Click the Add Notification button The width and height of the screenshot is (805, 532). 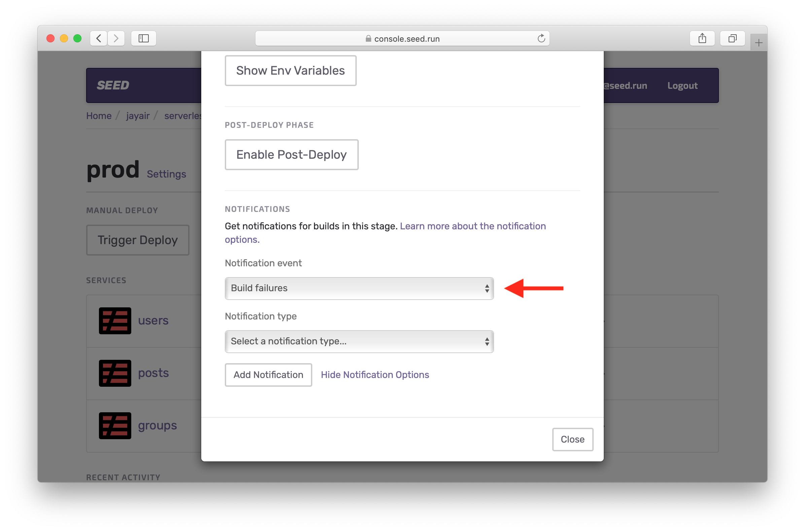tap(268, 375)
